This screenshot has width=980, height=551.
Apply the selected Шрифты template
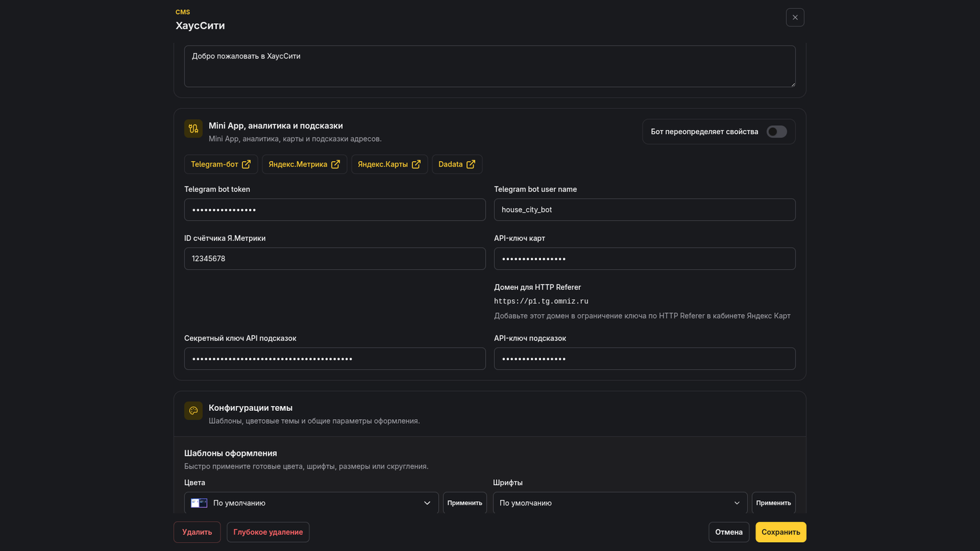pos(774,503)
